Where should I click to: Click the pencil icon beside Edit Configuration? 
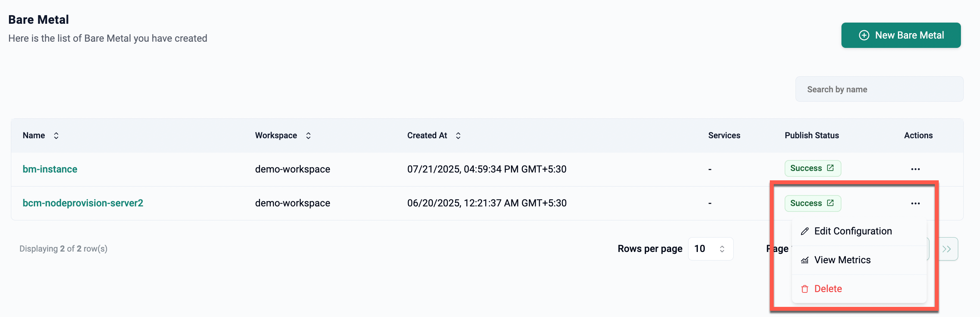(x=805, y=231)
